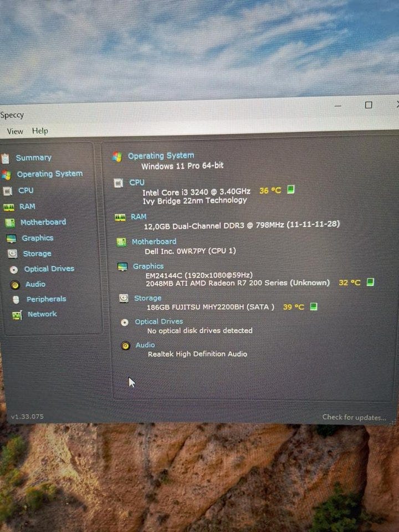
Task: Go to Motherboard in the sidebar
Action: click(43, 222)
